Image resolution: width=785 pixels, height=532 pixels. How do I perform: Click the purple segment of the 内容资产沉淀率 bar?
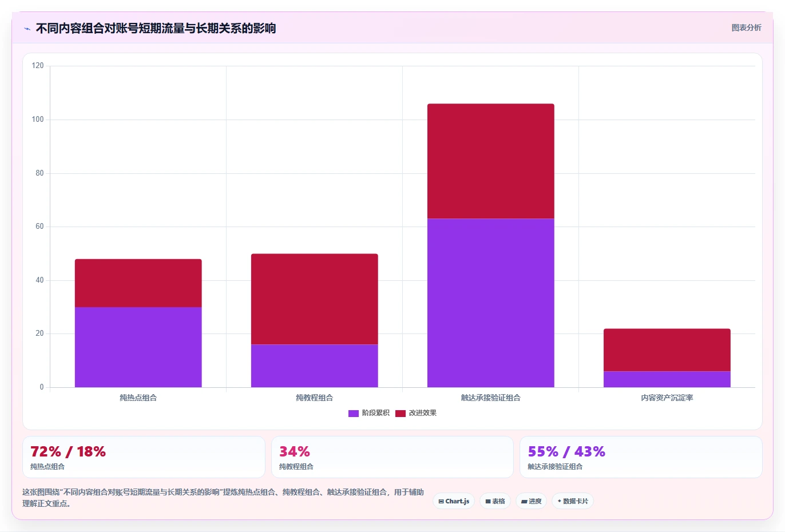click(667, 379)
